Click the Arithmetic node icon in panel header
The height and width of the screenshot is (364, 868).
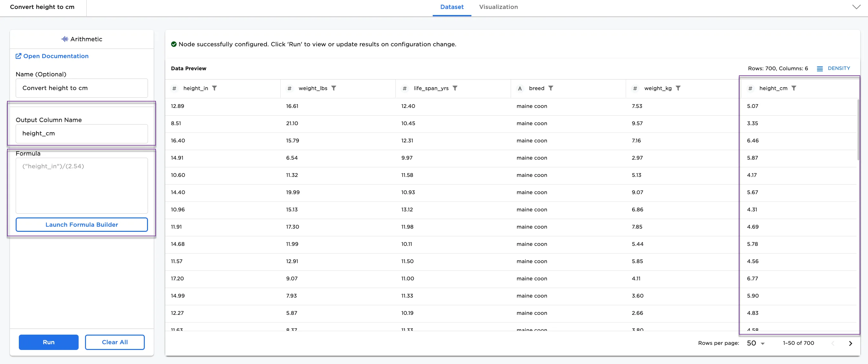point(64,39)
